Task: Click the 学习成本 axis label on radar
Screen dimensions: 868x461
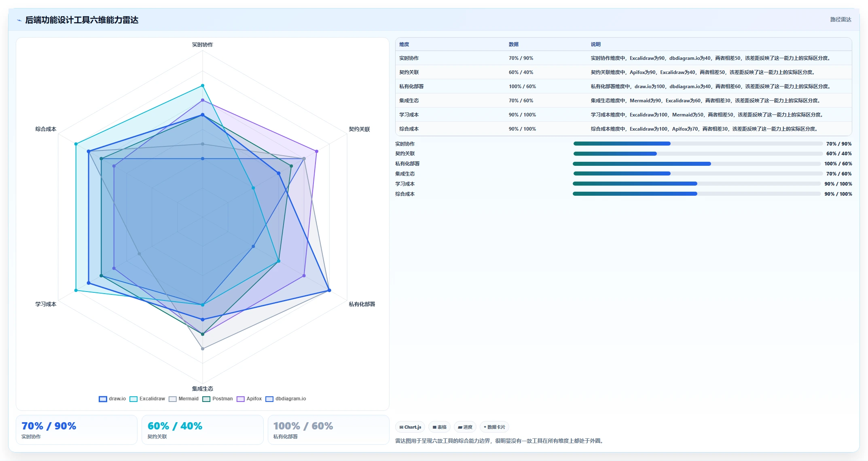Action: (x=46, y=304)
